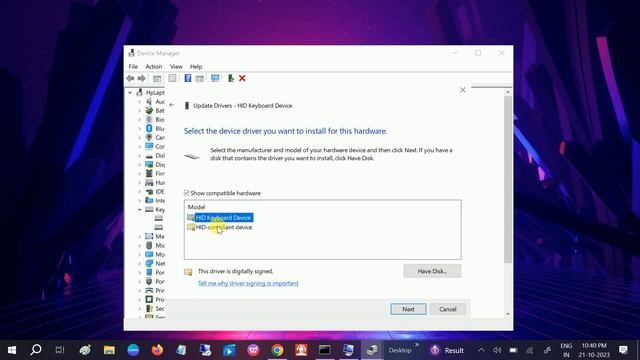
Task: Expand the IDE category chevron
Action: point(139,191)
